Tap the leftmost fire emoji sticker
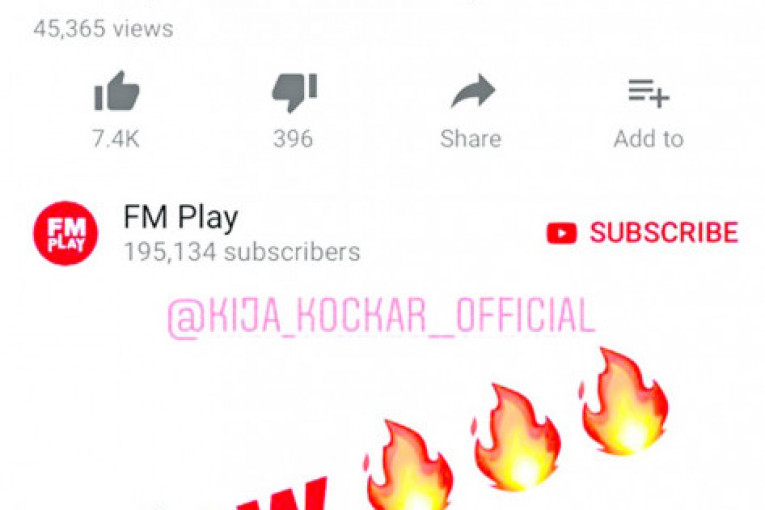The image size is (765, 510). [x=408, y=465]
